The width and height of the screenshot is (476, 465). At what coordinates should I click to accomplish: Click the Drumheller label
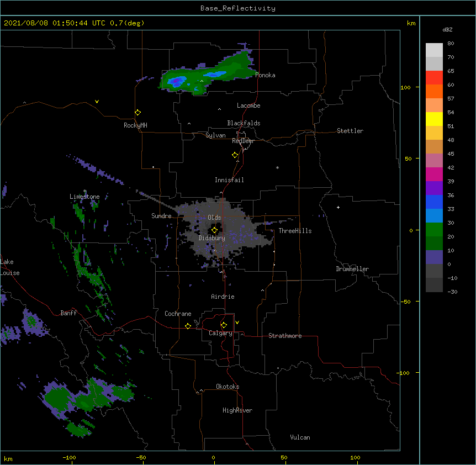pos(352,269)
